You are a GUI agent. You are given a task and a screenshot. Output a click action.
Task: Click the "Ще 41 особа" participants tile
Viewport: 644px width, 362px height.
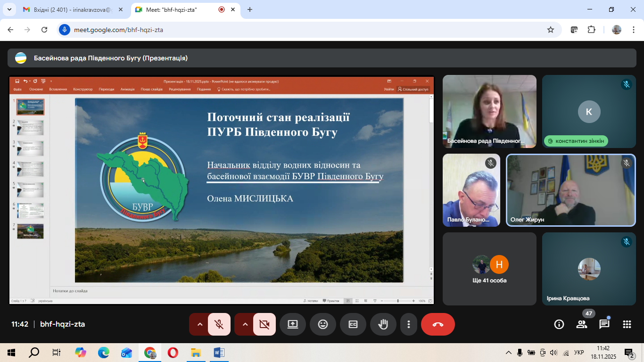pyautogui.click(x=489, y=269)
